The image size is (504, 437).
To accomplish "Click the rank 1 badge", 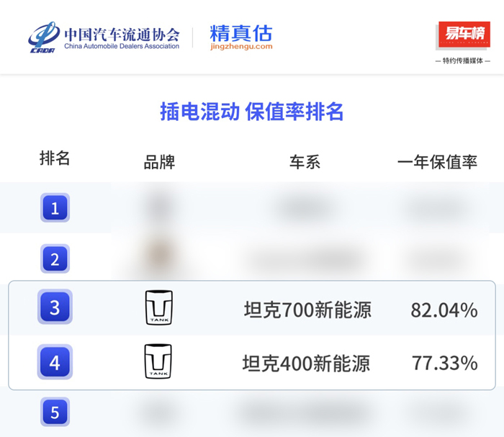I will [55, 208].
